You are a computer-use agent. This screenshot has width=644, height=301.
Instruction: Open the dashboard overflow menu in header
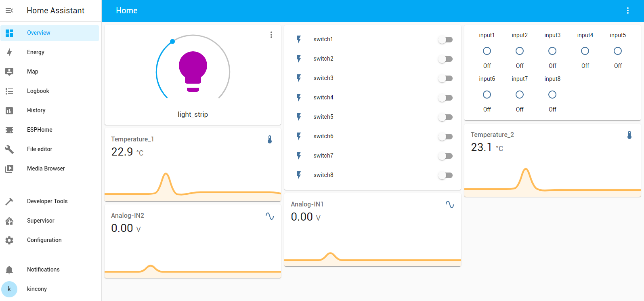627,11
